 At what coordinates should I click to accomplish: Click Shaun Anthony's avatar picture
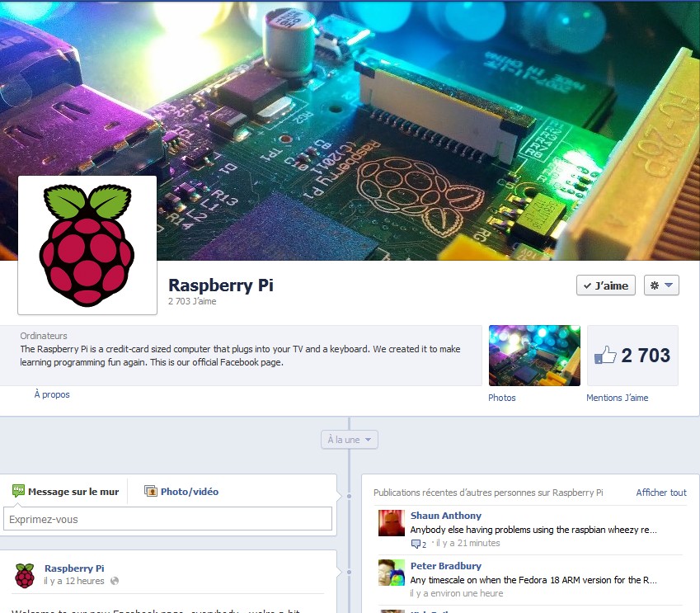click(391, 523)
